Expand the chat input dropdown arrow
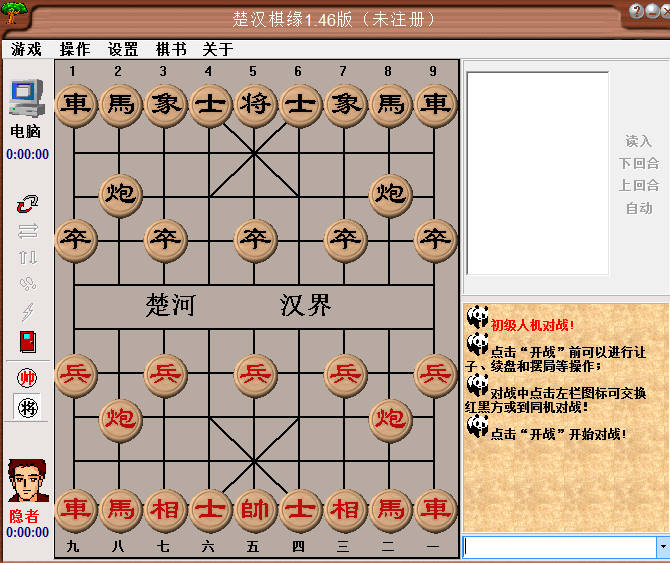The height and width of the screenshot is (563, 670). point(663,547)
